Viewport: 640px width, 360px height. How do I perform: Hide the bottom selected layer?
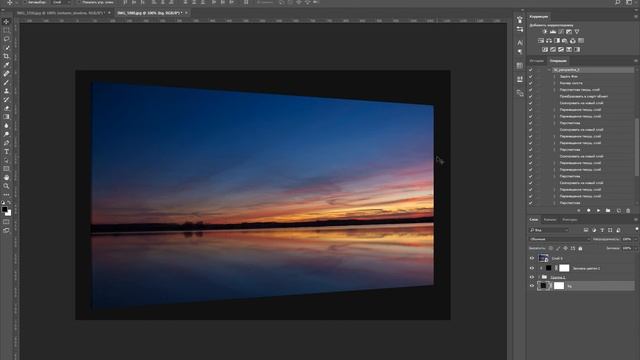pyautogui.click(x=531, y=286)
